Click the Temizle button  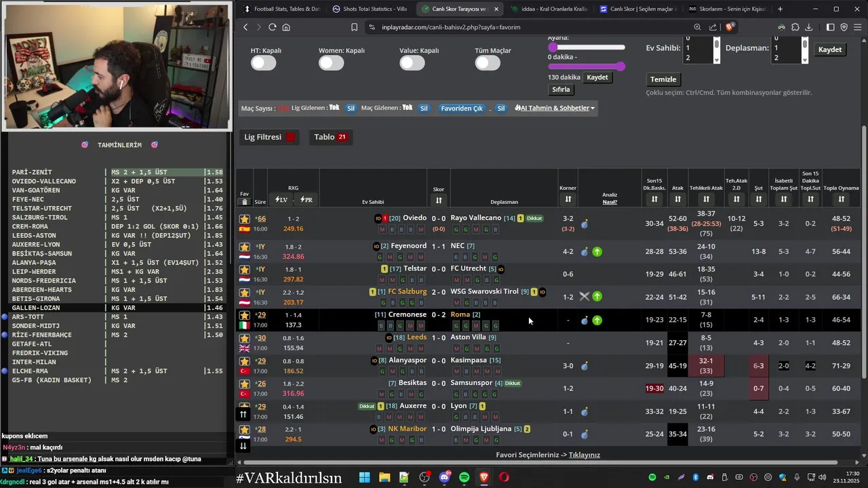tap(663, 79)
